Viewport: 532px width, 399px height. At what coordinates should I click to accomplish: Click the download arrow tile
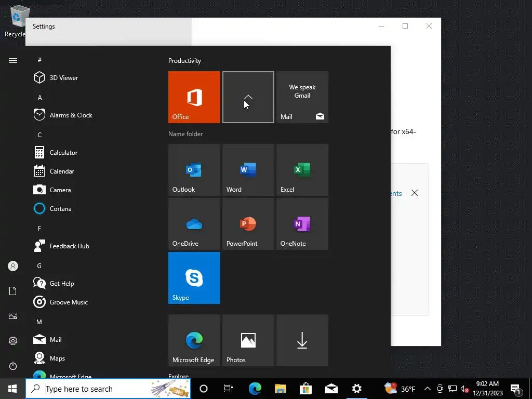click(302, 340)
